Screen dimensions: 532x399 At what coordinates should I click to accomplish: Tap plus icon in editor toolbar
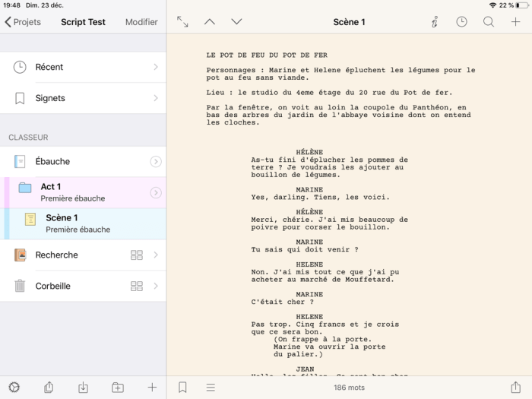[x=515, y=22]
